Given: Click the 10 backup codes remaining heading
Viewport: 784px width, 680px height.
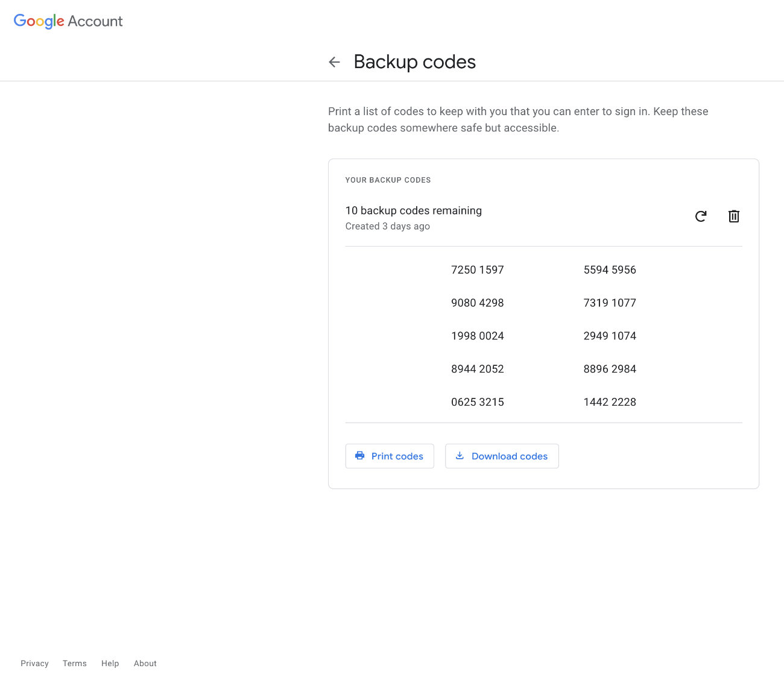Looking at the screenshot, I should [414, 210].
